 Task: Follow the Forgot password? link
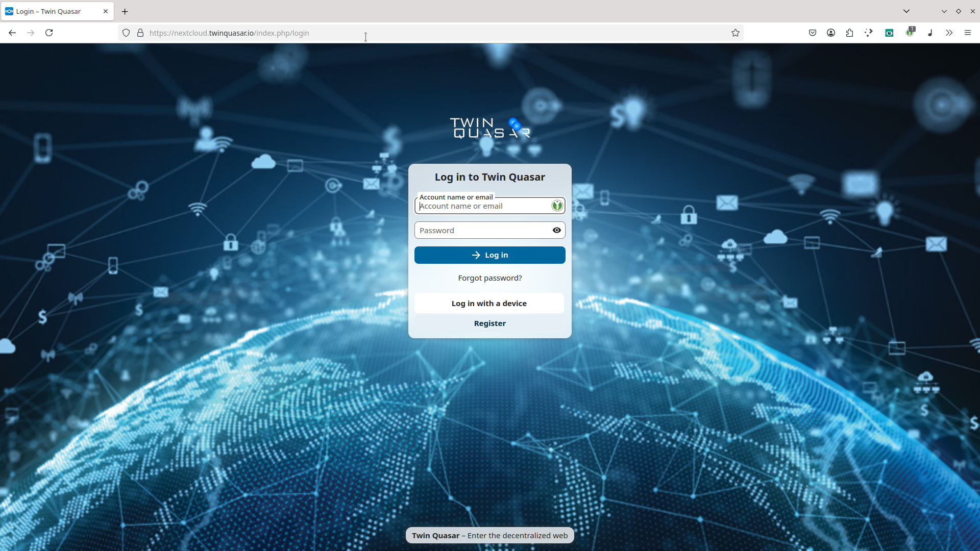pyautogui.click(x=490, y=278)
